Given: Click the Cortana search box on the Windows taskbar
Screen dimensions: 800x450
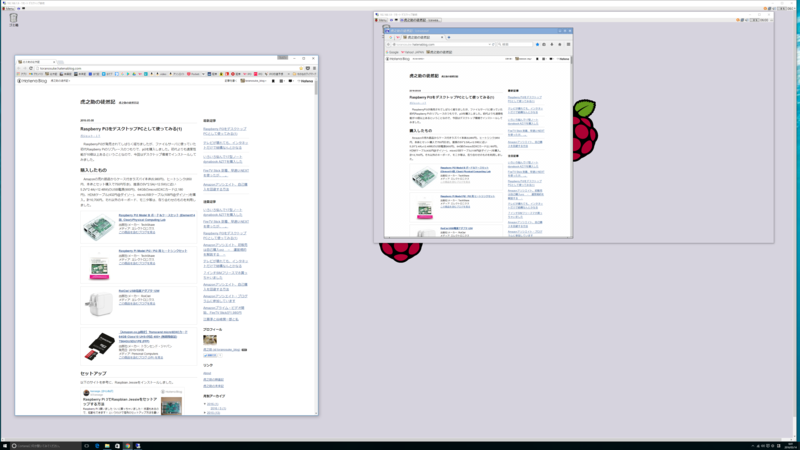Looking at the screenshot, I should pyautogui.click(x=45, y=446).
